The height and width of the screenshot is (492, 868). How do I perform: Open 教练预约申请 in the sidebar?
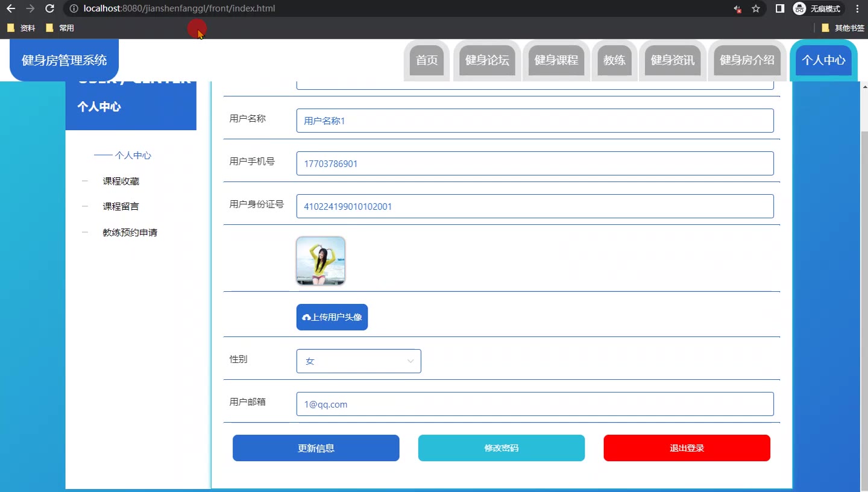130,232
